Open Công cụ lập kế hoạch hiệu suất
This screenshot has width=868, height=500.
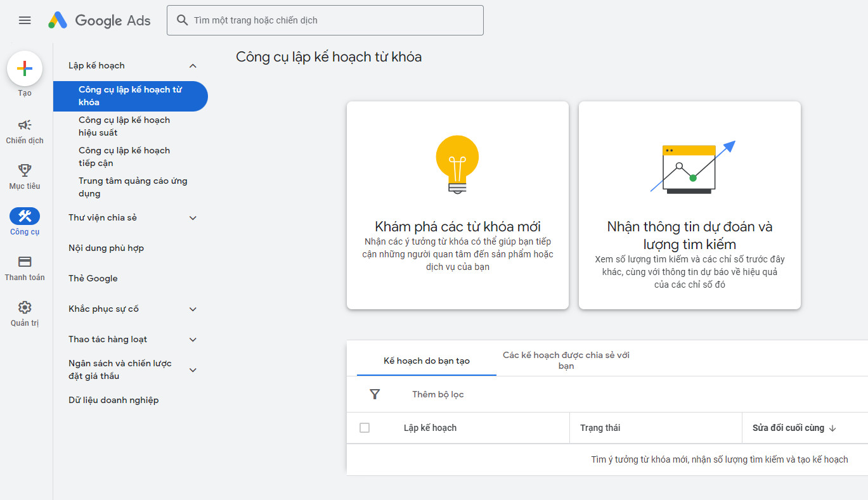124,126
